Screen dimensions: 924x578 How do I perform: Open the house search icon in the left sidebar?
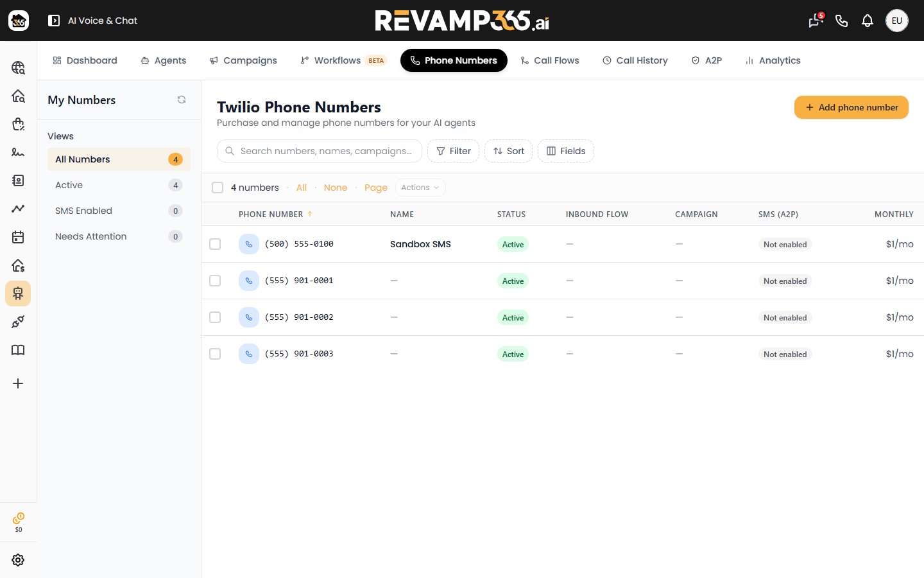click(x=18, y=96)
